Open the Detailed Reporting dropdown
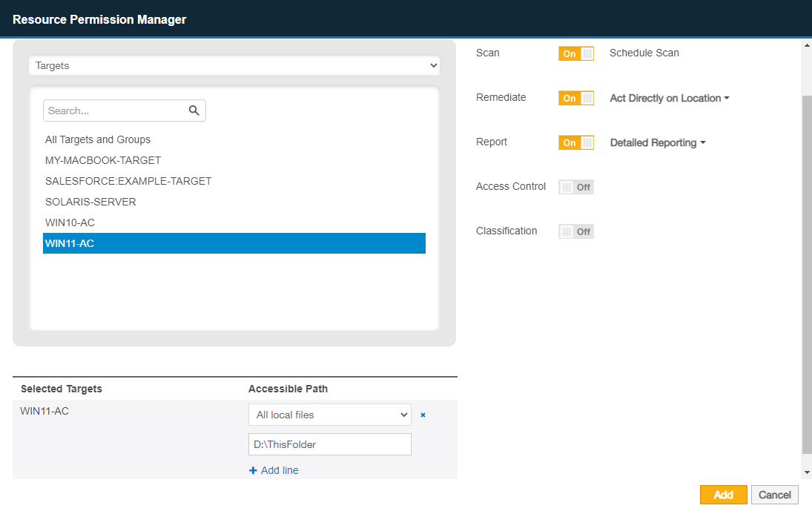The image size is (812, 514). (657, 142)
